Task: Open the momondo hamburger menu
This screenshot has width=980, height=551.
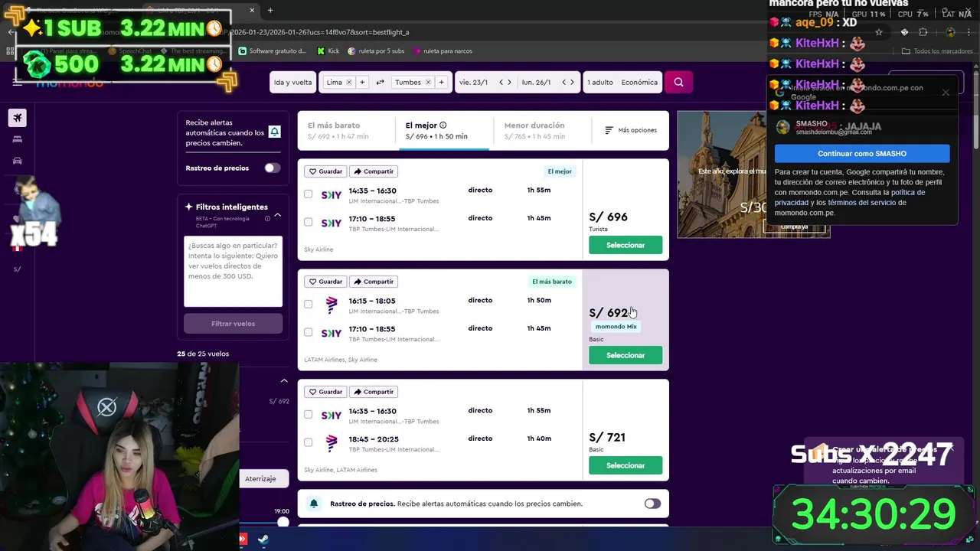Action: (x=18, y=81)
